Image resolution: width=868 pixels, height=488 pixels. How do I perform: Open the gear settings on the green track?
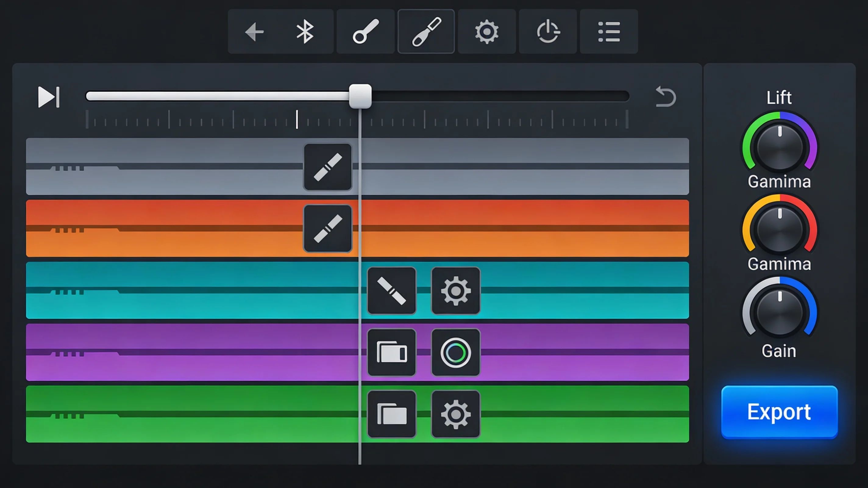pyautogui.click(x=456, y=414)
